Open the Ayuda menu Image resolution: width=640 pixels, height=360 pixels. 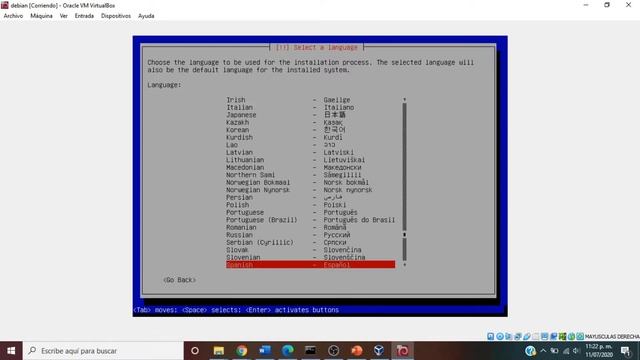click(x=146, y=16)
